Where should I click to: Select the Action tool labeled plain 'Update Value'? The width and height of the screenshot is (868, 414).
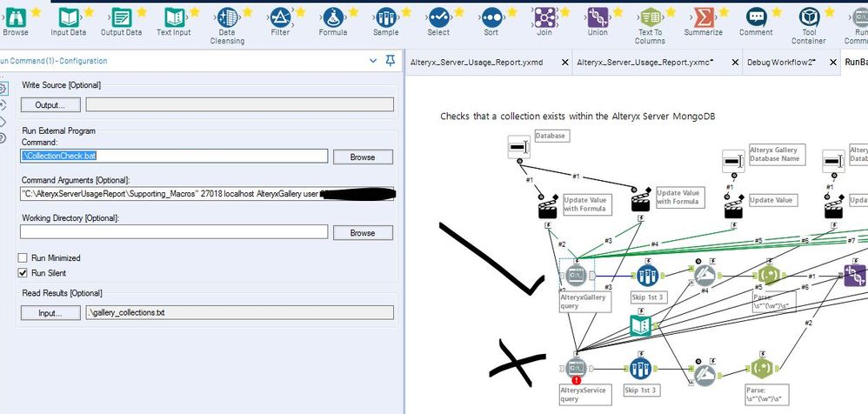coord(733,208)
